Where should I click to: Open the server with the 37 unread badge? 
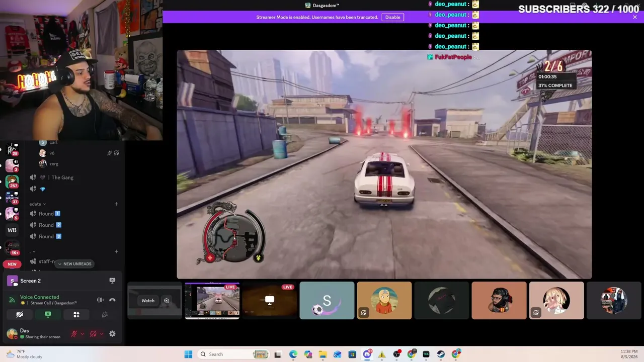coord(12,198)
